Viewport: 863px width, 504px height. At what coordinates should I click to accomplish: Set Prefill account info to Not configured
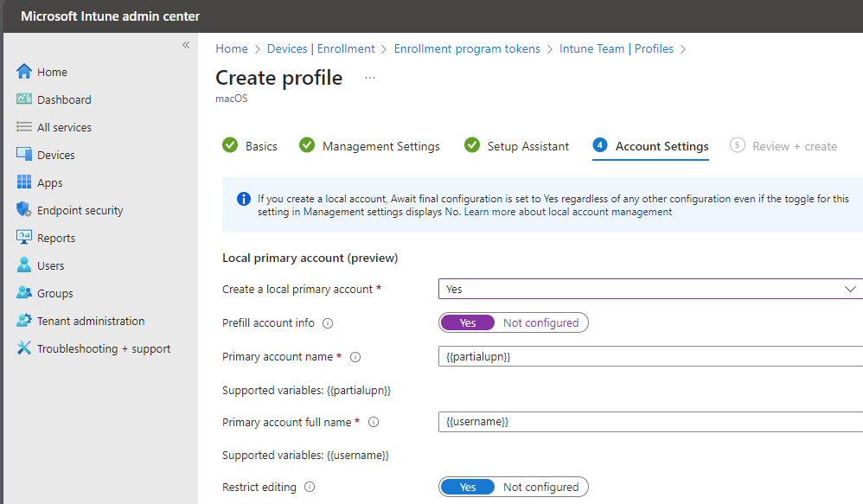pos(541,323)
